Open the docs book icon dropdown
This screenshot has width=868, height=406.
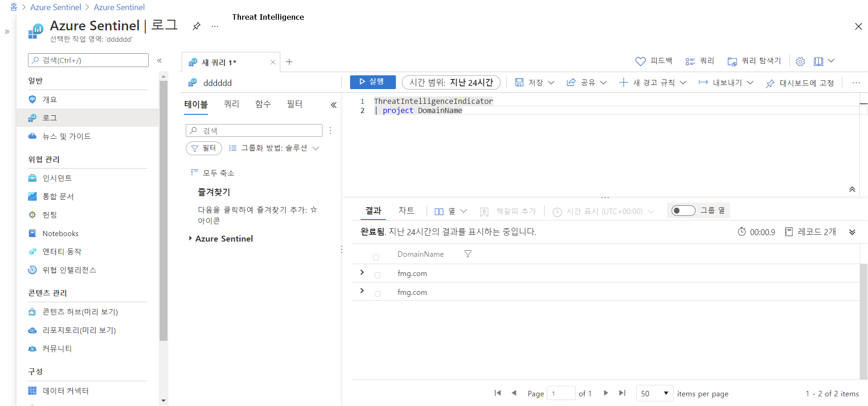(x=824, y=61)
